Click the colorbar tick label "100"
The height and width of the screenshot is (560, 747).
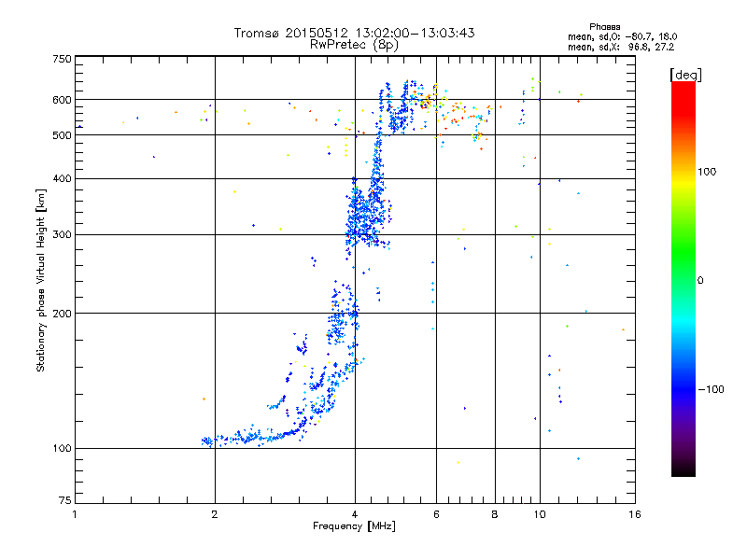[x=707, y=172]
